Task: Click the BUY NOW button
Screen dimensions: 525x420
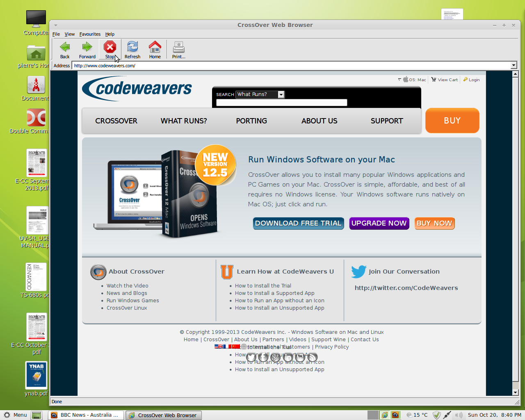Action: (x=434, y=223)
